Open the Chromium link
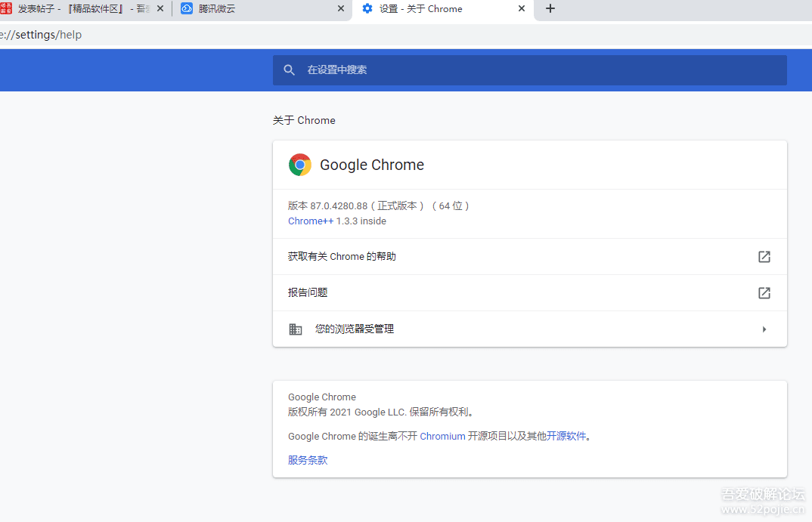The width and height of the screenshot is (812, 522). pyautogui.click(x=442, y=436)
